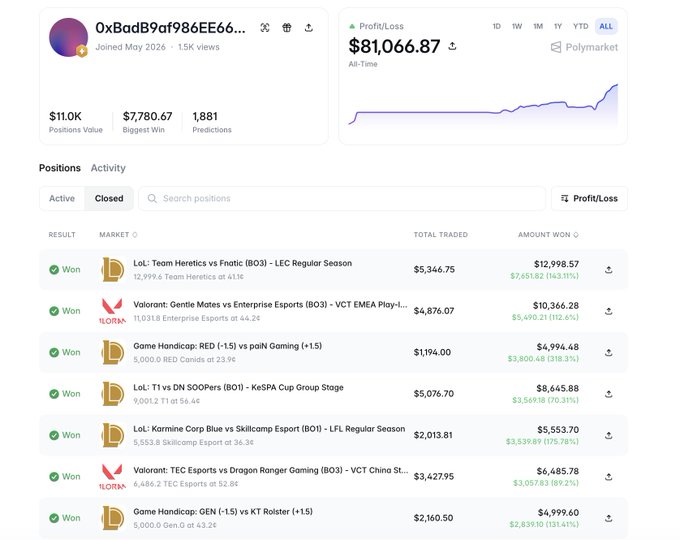Share the RED vs paiN Gaming position
This screenshot has height=540, width=680.
pyautogui.click(x=608, y=353)
